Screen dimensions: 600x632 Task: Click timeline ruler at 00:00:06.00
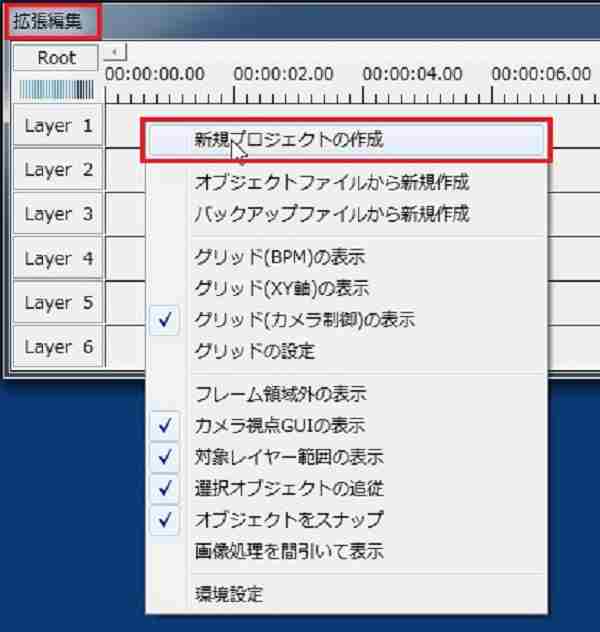click(541, 74)
